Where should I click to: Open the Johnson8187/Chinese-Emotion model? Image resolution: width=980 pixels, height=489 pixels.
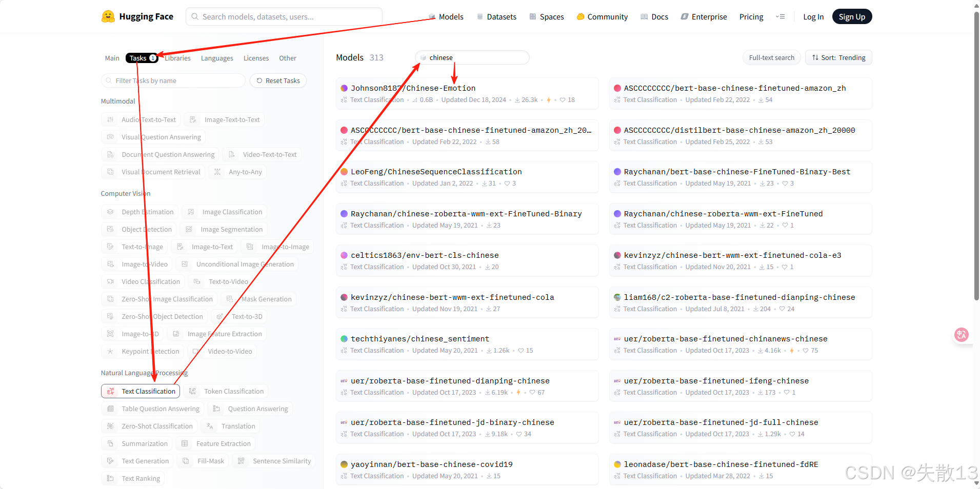467,93
